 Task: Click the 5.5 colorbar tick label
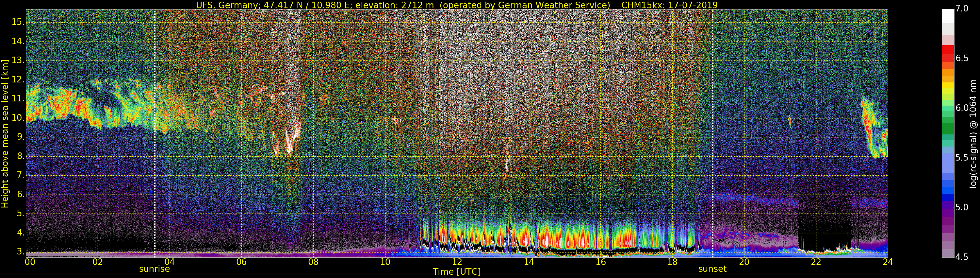tap(962, 158)
